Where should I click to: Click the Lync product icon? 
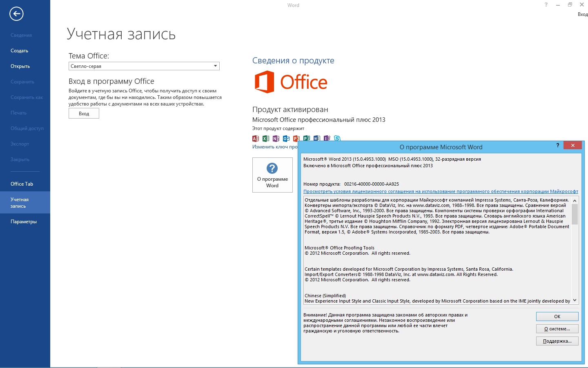coord(337,138)
